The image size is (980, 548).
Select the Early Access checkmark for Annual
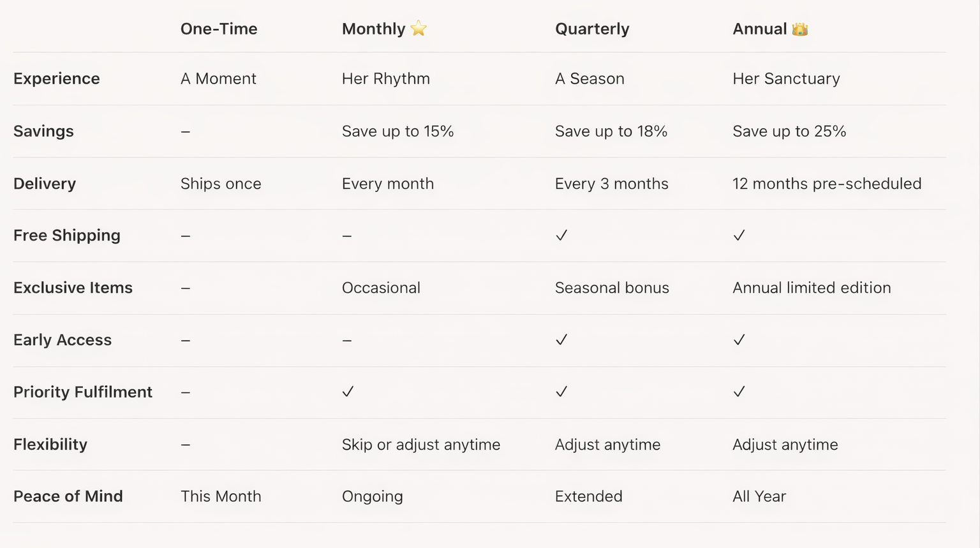point(739,340)
